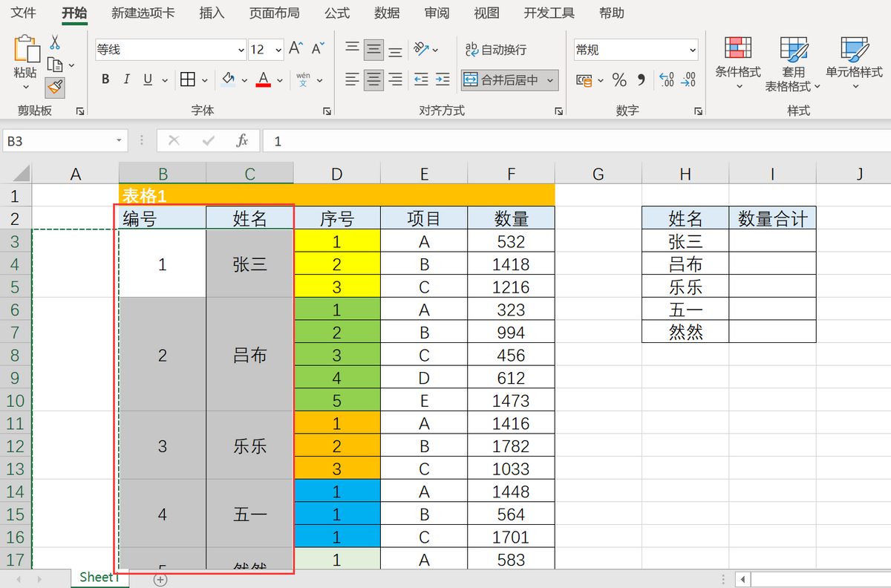Expand the Name Box dropdown arrow
891x588 pixels.
click(x=120, y=140)
